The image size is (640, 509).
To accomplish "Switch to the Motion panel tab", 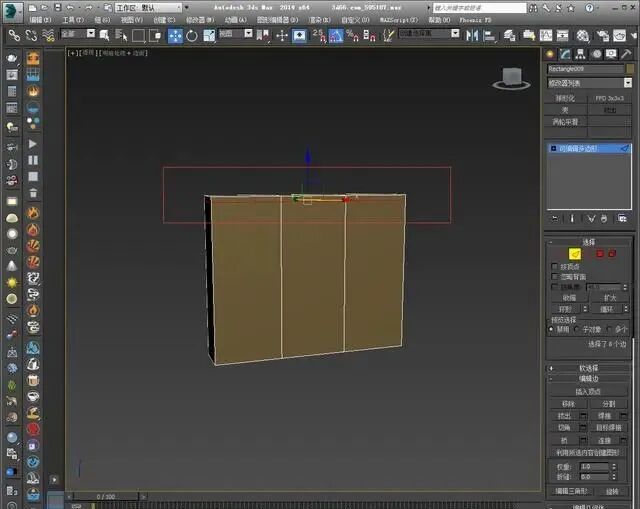I will click(x=596, y=54).
